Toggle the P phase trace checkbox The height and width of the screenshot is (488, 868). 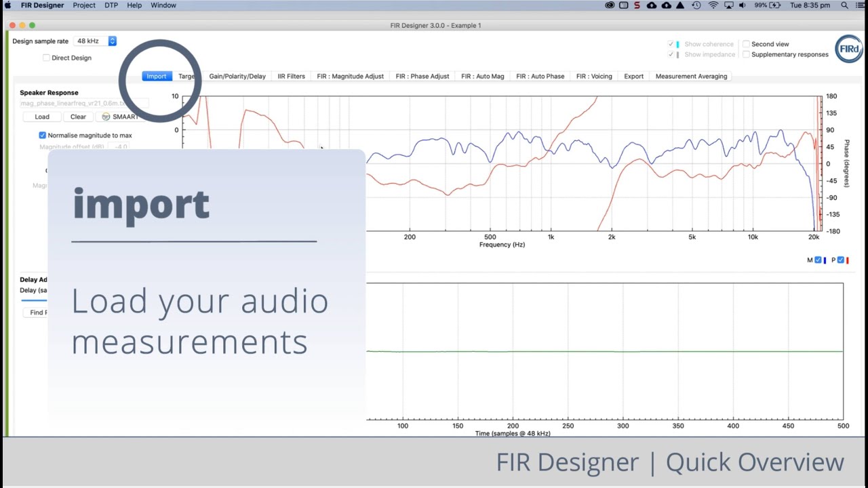[841, 260]
